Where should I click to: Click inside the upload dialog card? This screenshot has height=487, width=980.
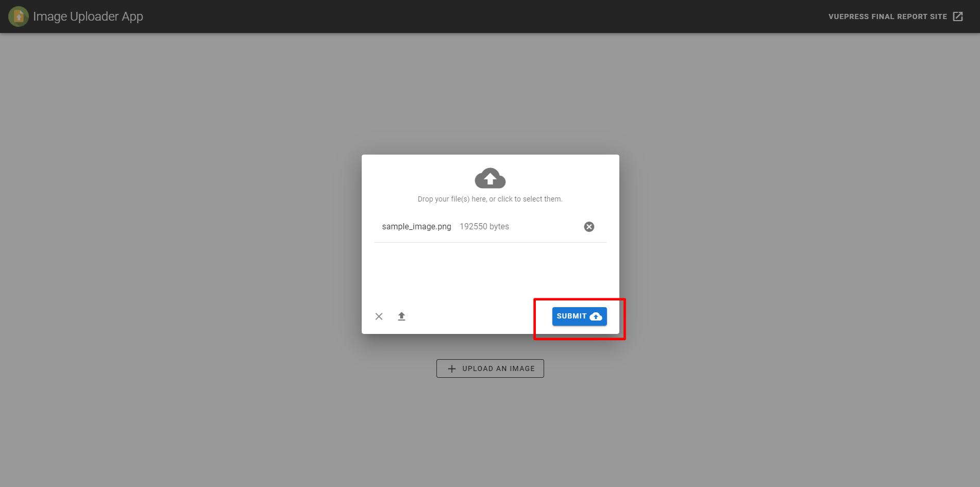[x=490, y=268]
